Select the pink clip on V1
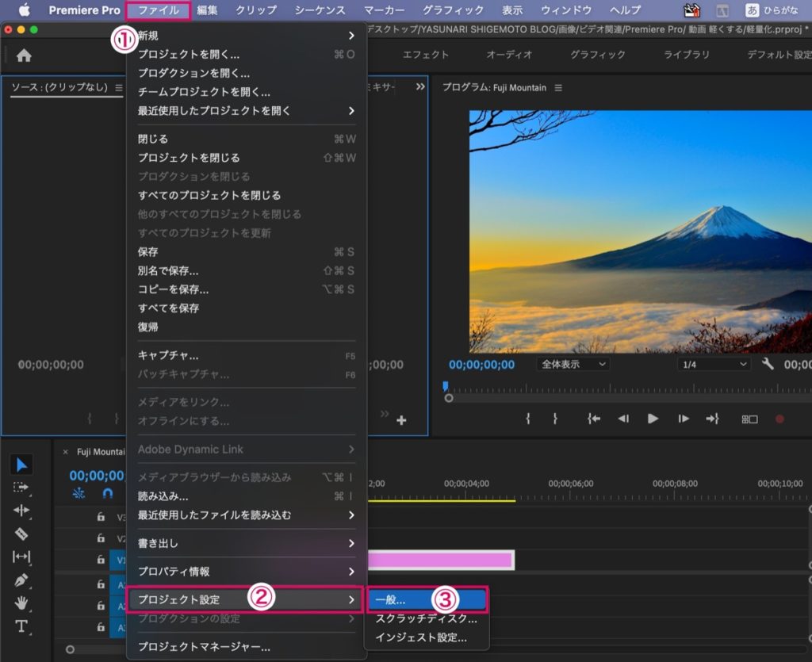This screenshot has width=812, height=662. point(441,560)
